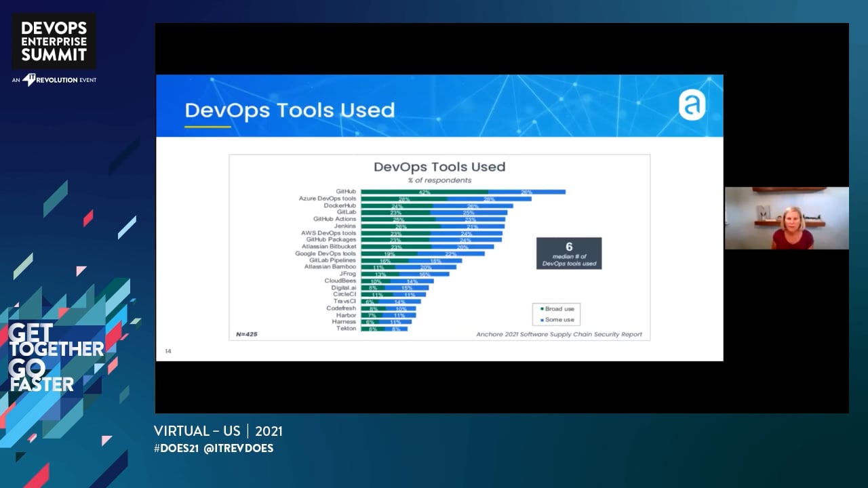Click the "Digital.ai" row label
Viewport: 868px width, 488px height.
[x=344, y=287]
